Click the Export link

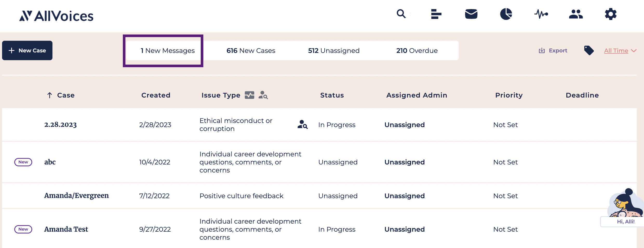tap(553, 51)
